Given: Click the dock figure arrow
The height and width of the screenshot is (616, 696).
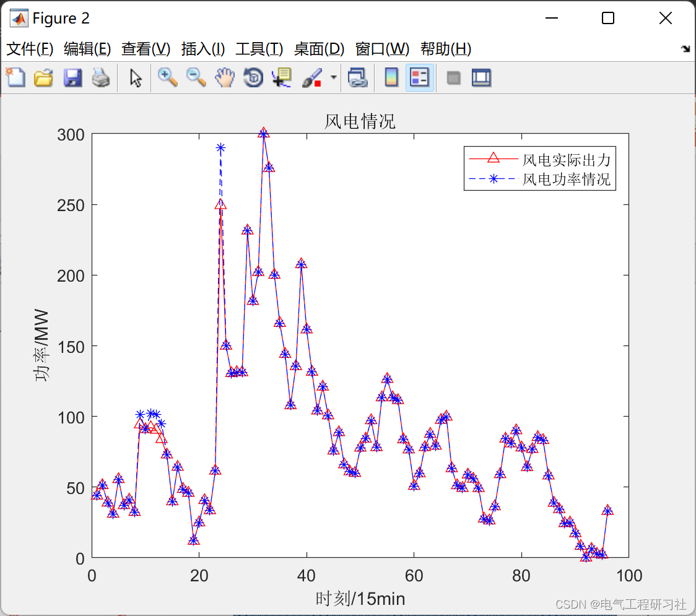Looking at the screenshot, I should point(686,48).
